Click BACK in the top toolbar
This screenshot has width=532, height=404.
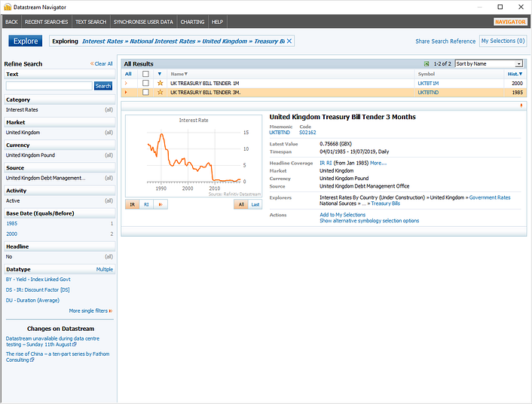point(11,22)
